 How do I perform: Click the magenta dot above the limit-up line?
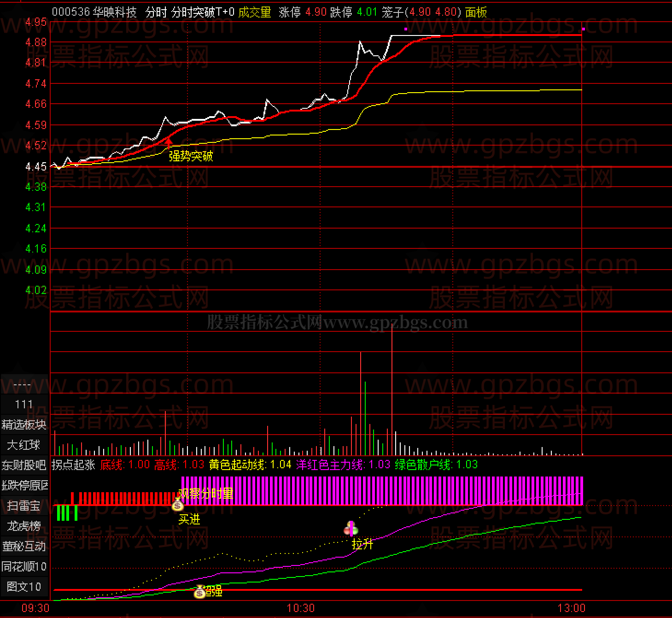pyautogui.click(x=406, y=29)
